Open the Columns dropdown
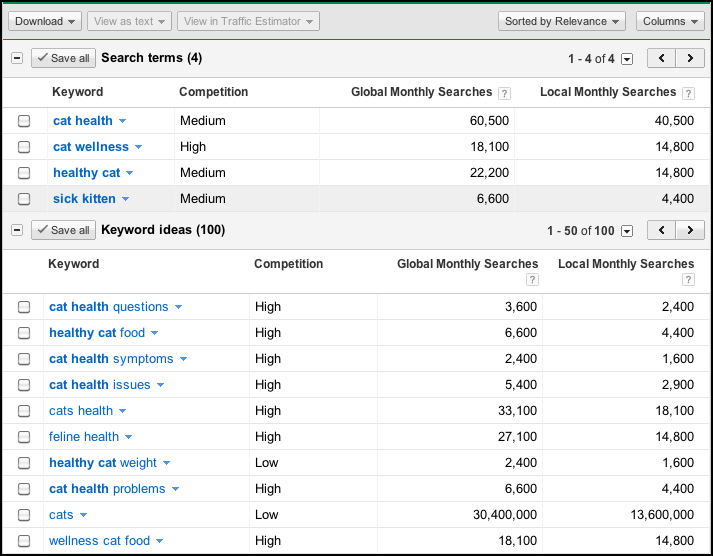Screen dimensions: 713x556 pyautogui.click(x=670, y=21)
